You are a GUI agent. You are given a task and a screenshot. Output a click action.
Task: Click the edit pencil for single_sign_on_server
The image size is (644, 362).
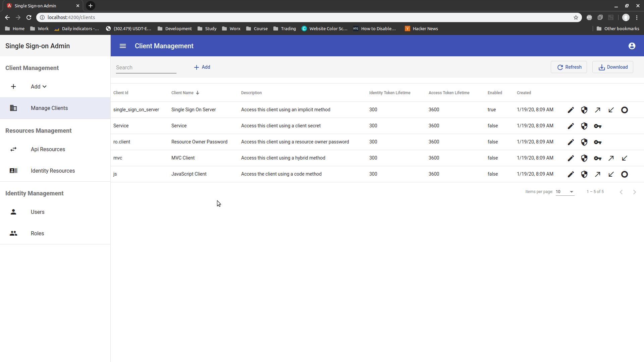[x=571, y=110]
